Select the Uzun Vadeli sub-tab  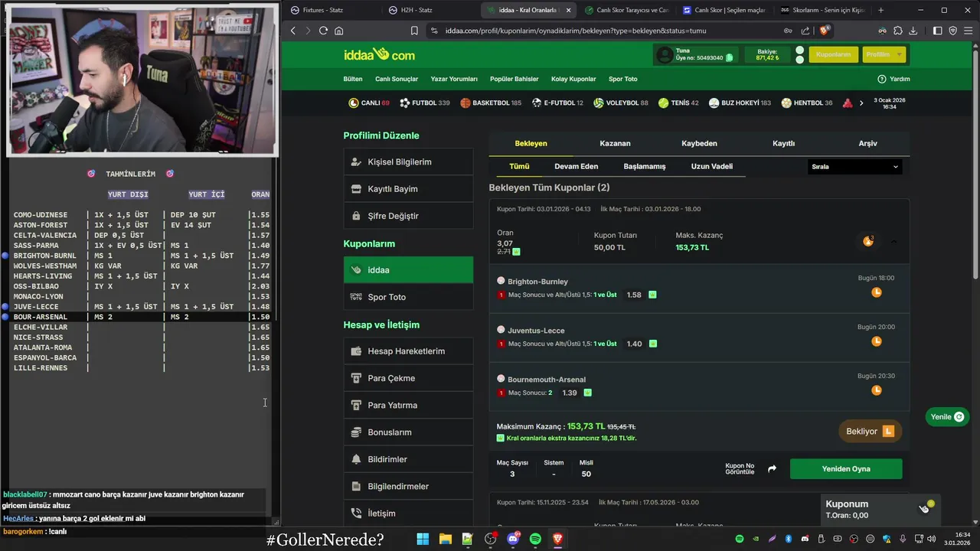point(712,166)
